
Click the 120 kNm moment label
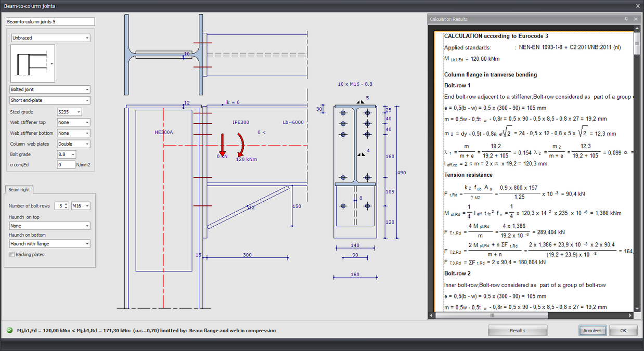(247, 160)
